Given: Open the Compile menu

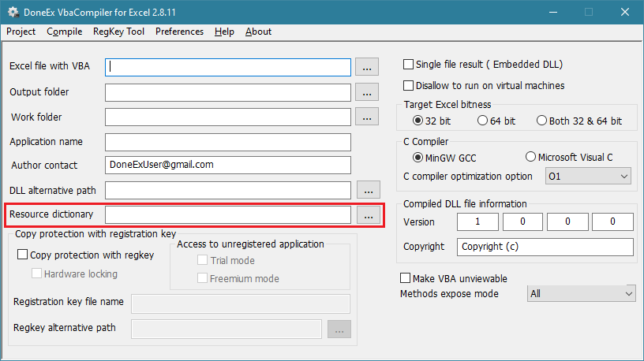Looking at the screenshot, I should tap(65, 32).
